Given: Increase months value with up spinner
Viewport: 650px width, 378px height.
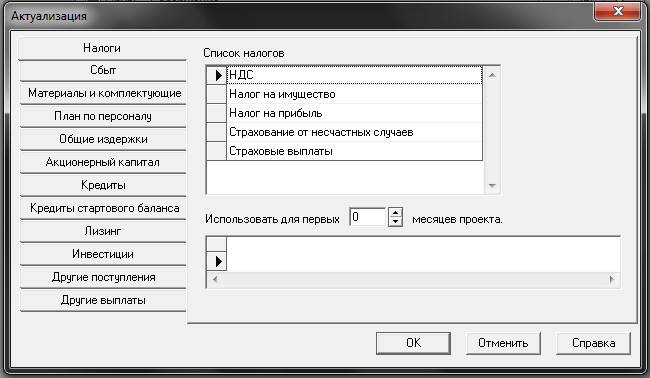Looking at the screenshot, I should [x=395, y=213].
